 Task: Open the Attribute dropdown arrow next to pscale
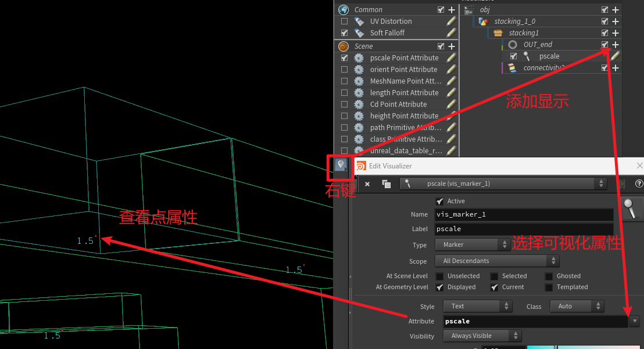point(635,321)
